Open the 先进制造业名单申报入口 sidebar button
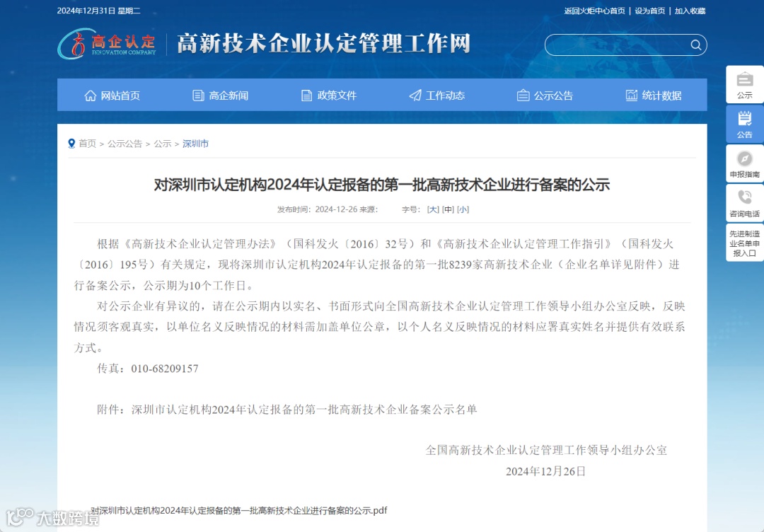The width and height of the screenshot is (764, 532). [744, 243]
